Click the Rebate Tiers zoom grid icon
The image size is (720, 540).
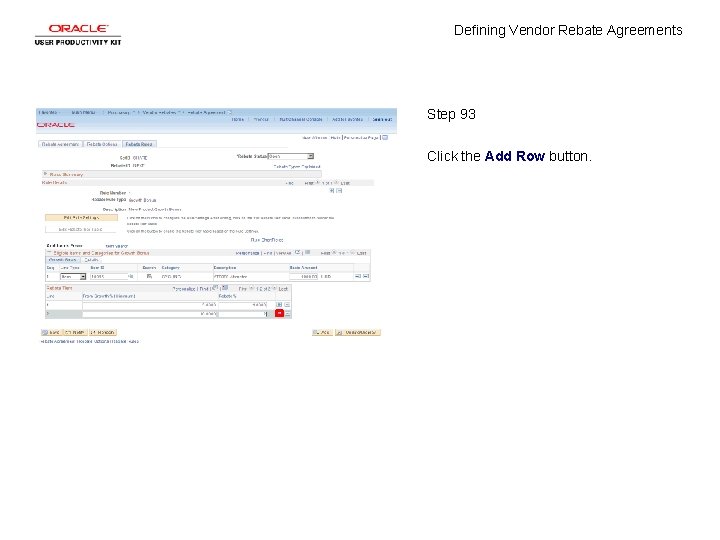tap(215, 288)
